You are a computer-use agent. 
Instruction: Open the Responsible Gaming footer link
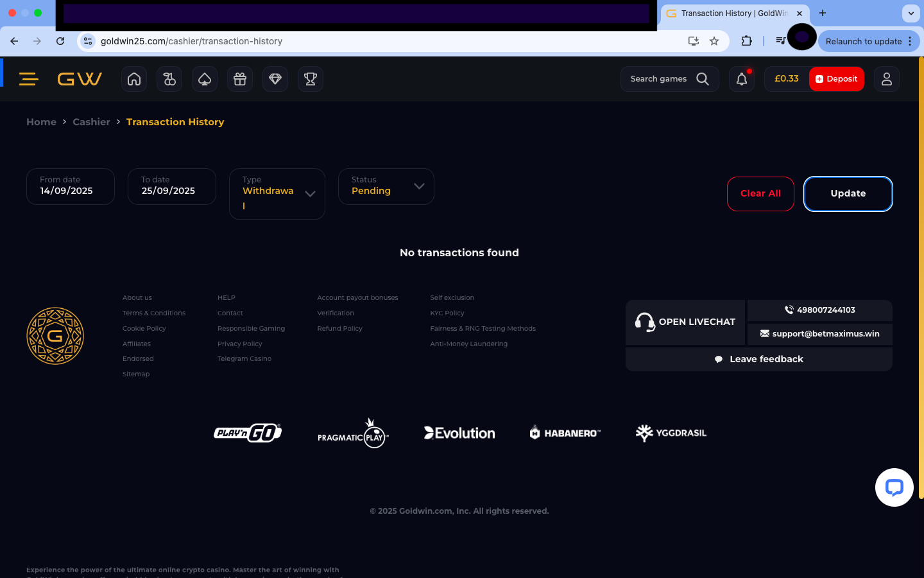click(251, 328)
